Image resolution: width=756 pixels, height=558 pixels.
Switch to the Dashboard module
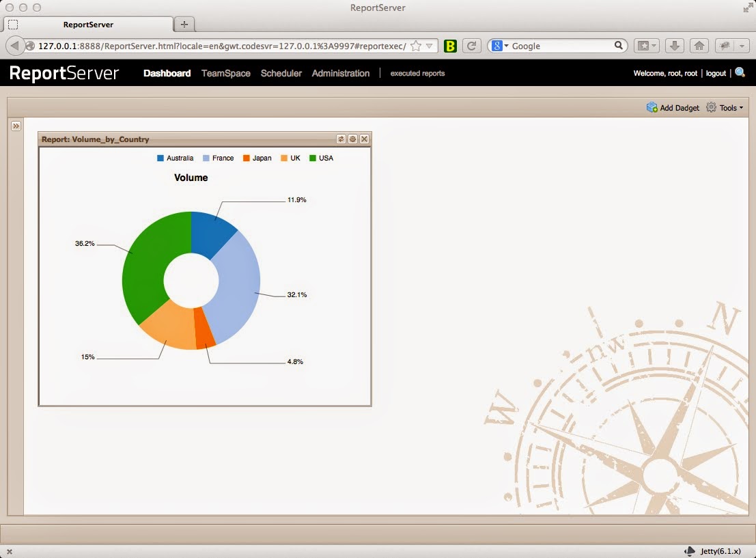[x=167, y=73]
